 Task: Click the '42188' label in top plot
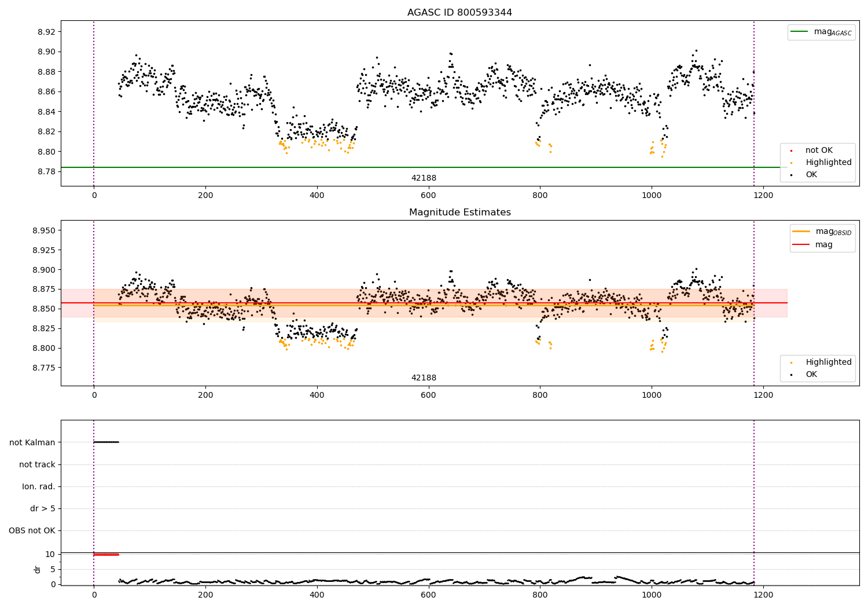pos(424,178)
